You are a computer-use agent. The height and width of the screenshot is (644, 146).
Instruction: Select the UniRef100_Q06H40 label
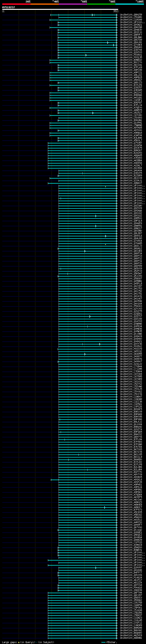[x=131, y=339]
